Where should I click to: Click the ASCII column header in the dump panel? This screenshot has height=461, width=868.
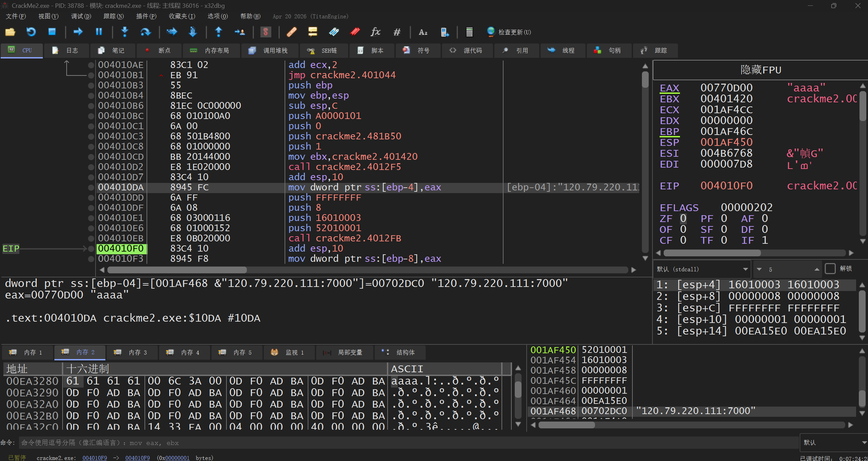444,369
